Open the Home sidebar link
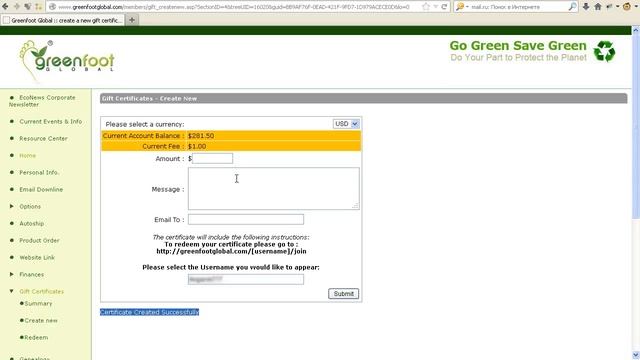 pos(27,156)
